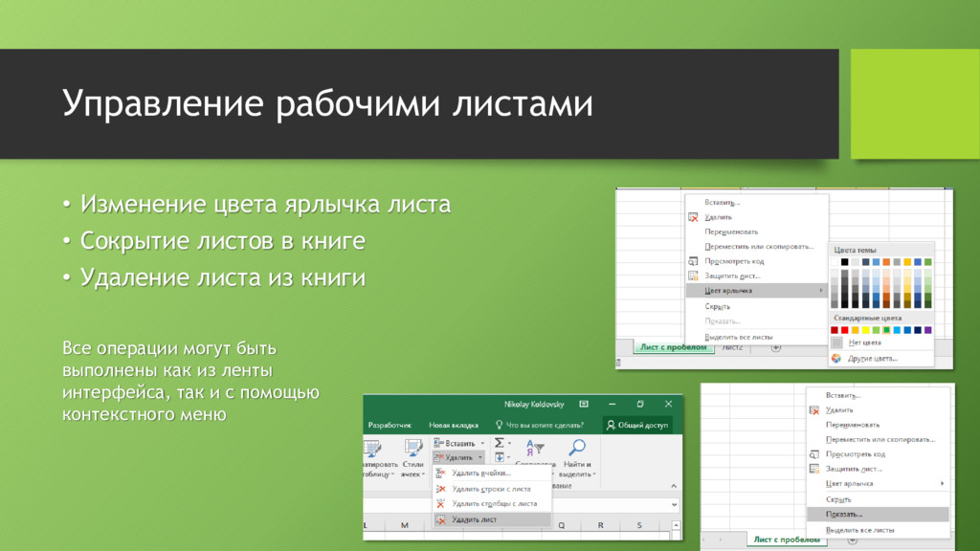Pick the black theme color swatch
This screenshot has height=551, width=980.
click(844, 262)
